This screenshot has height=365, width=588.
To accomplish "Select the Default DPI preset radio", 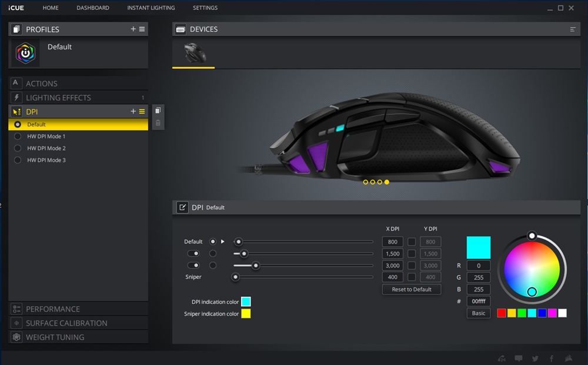I will click(x=18, y=125).
